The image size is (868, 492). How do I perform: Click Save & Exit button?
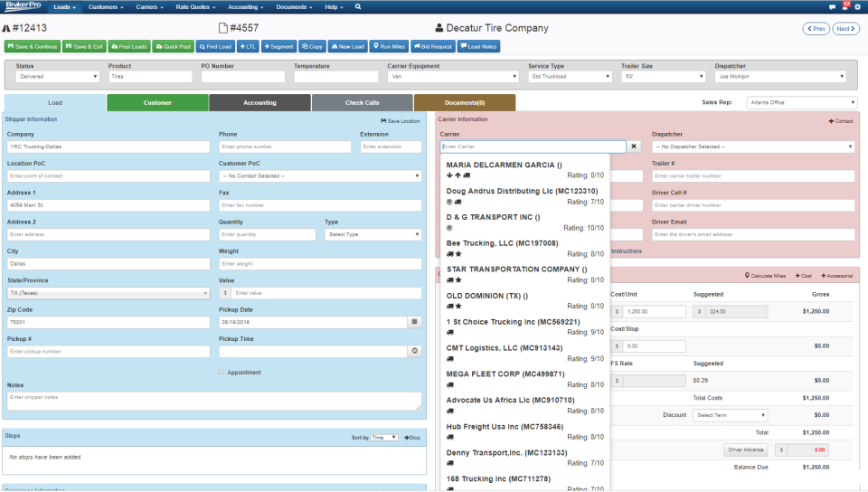84,46
